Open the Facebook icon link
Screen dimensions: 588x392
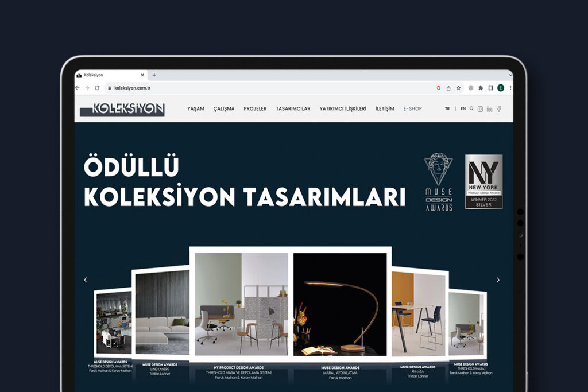499,109
